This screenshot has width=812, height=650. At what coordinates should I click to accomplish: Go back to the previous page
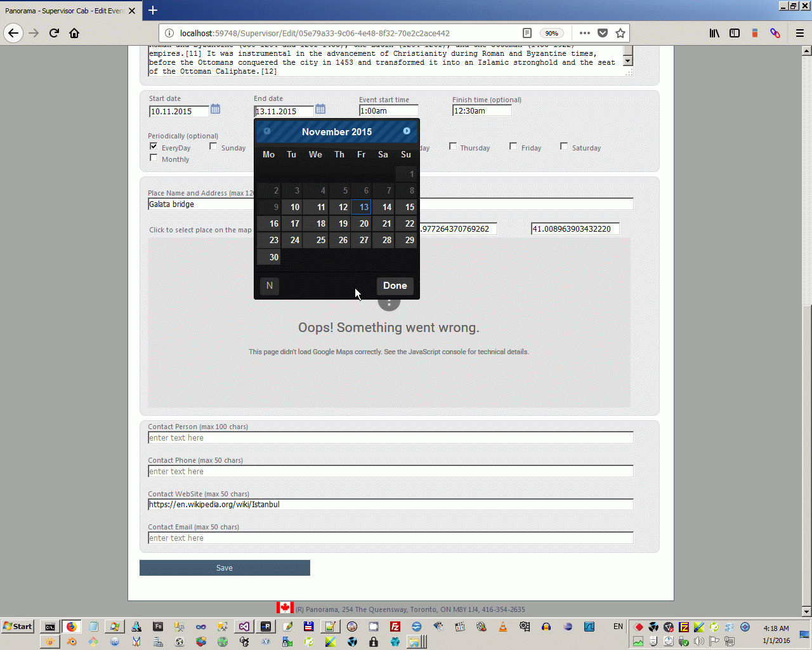click(13, 33)
